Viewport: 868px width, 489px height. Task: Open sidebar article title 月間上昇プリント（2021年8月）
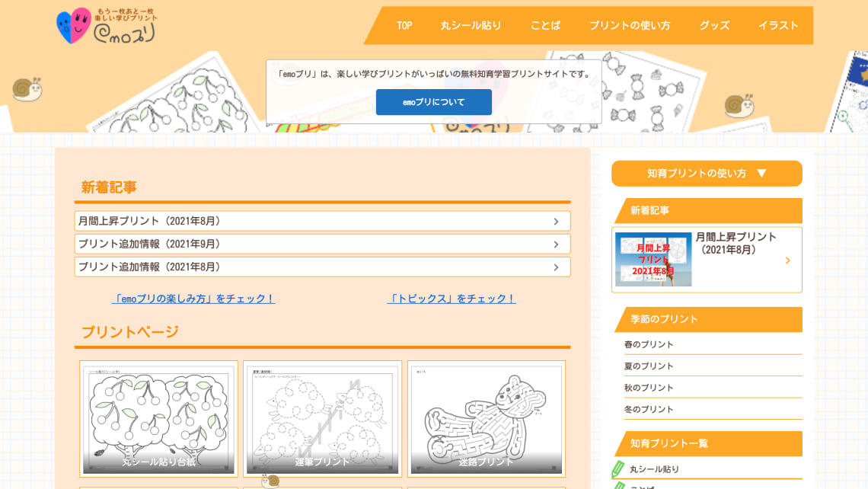click(736, 243)
